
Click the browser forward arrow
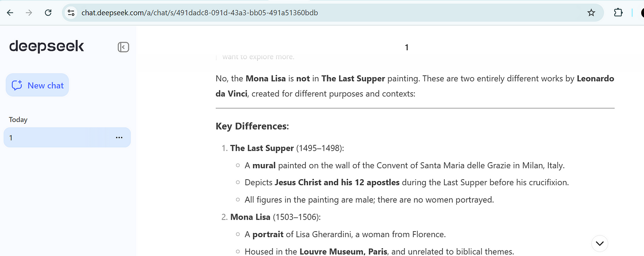click(x=29, y=13)
